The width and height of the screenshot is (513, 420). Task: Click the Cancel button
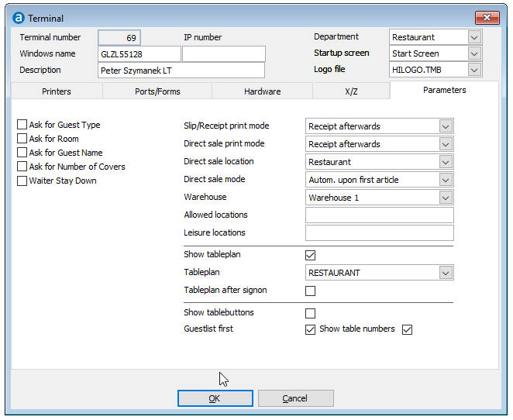coord(295,398)
